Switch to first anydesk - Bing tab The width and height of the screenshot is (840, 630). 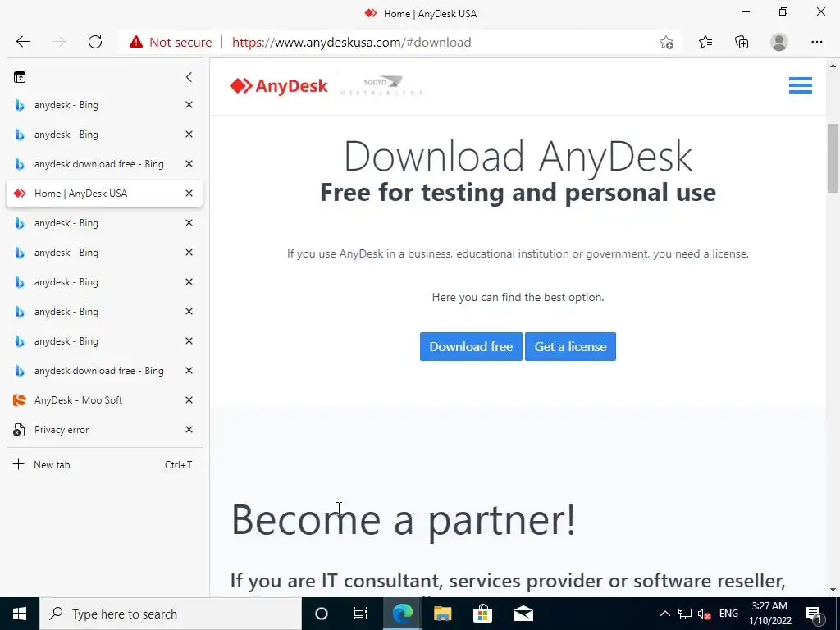(x=104, y=105)
